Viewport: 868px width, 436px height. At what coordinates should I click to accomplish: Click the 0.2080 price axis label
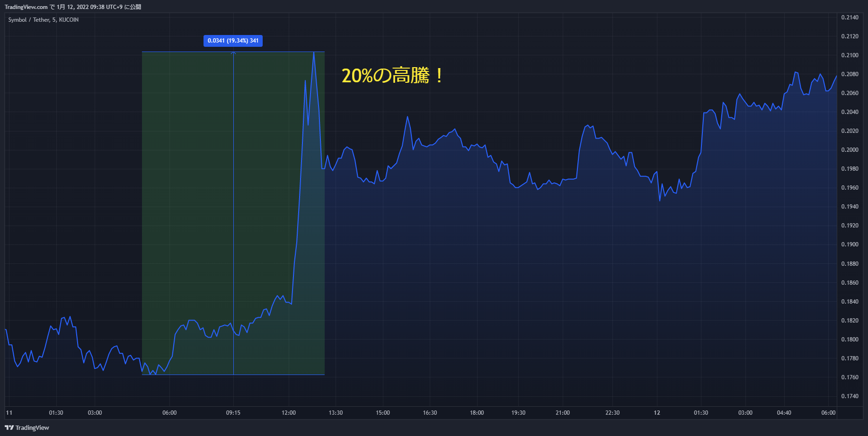click(850, 74)
